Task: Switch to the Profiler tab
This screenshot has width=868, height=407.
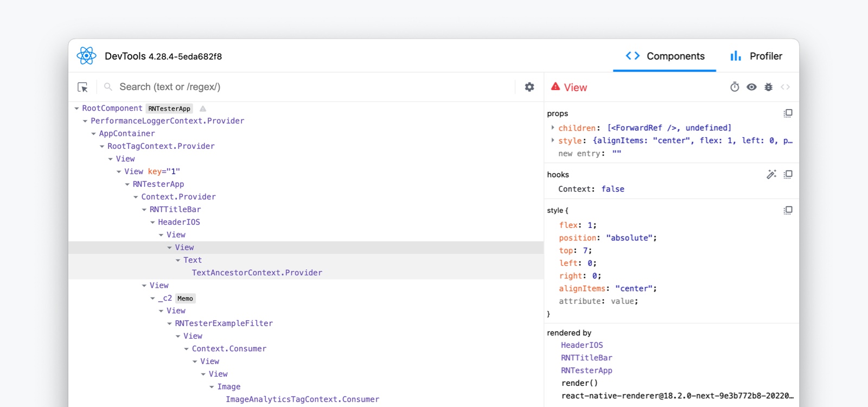Action: (x=756, y=56)
